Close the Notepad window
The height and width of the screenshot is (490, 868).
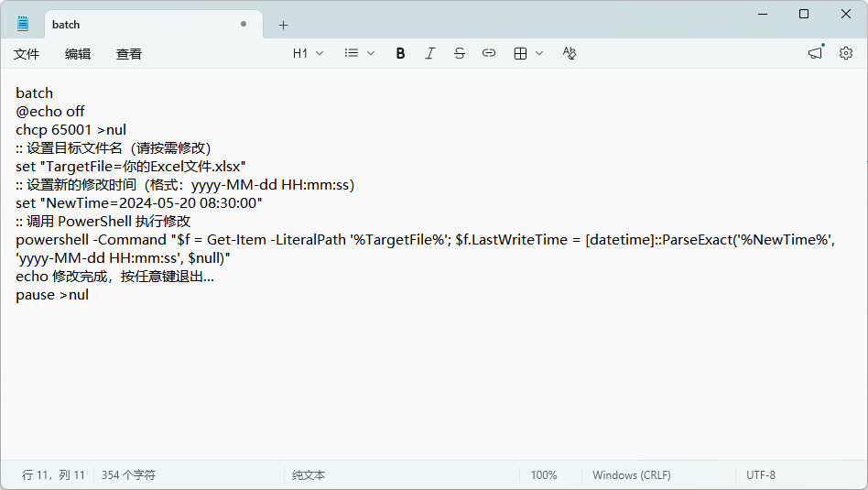click(x=846, y=14)
